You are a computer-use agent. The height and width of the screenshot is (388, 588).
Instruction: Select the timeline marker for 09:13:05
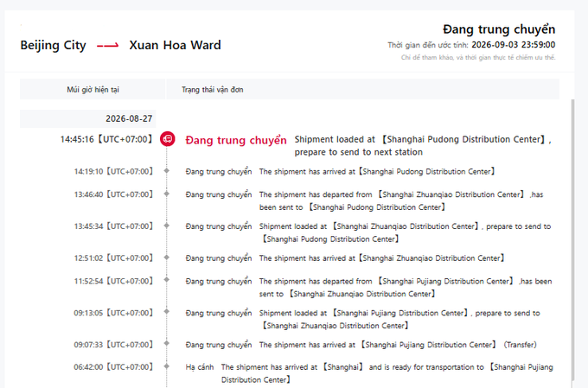(167, 312)
